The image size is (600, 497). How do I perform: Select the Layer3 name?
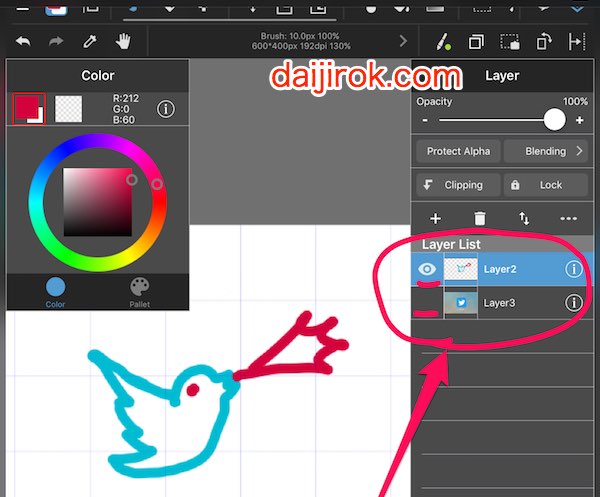click(499, 303)
